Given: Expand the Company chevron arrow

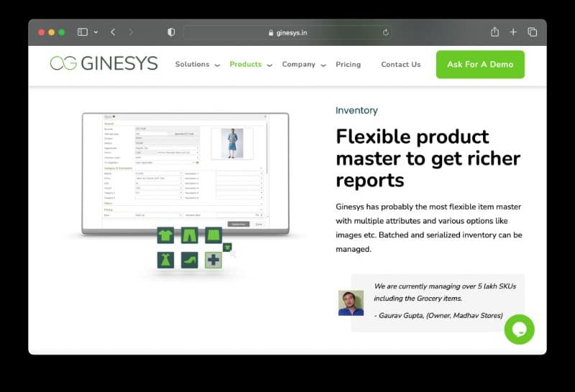Looking at the screenshot, I should coord(323,65).
